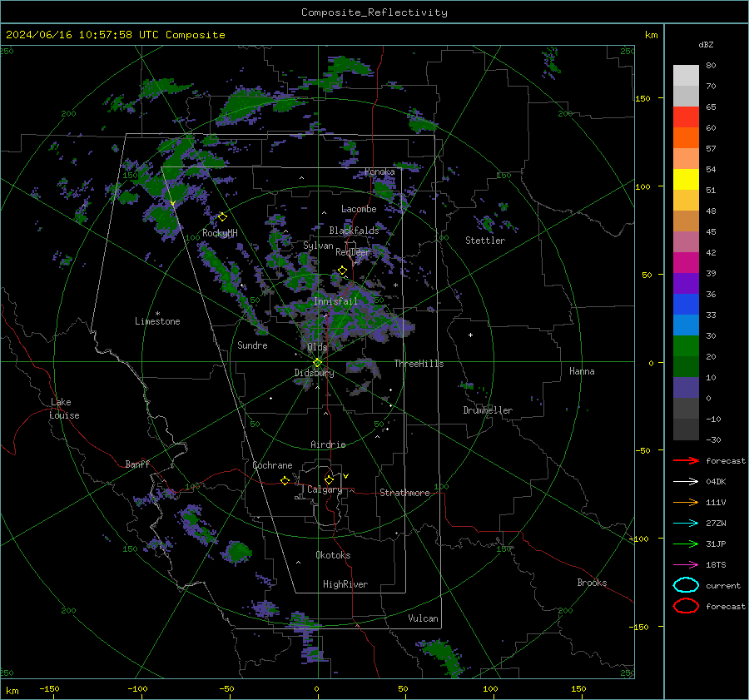Viewport: 749px width, 700px height.
Task: Click the yellow diamond marker below Cochrane
Action: tap(285, 480)
